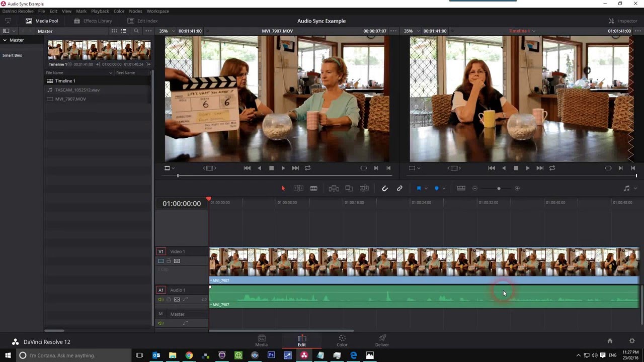The width and height of the screenshot is (644, 362).
Task: Sort by the File Name column arrow
Action: (111, 73)
